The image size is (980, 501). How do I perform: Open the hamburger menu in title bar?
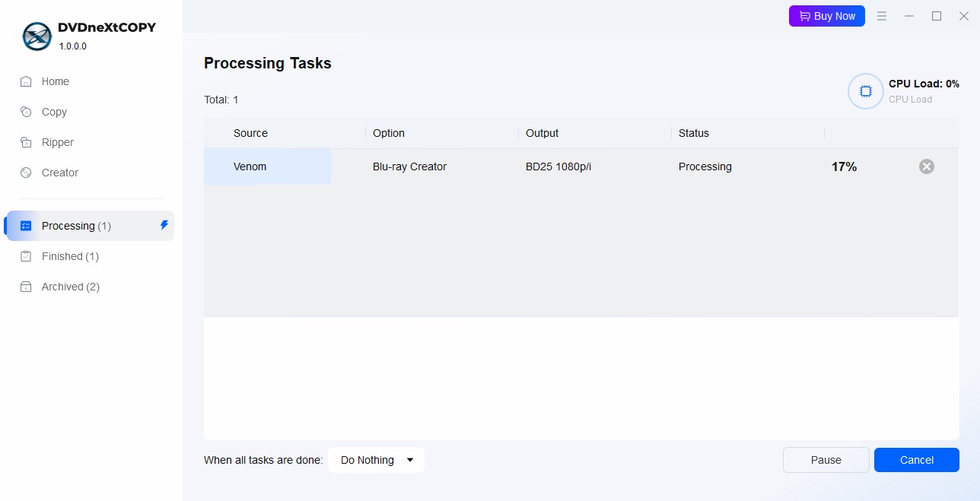click(882, 16)
